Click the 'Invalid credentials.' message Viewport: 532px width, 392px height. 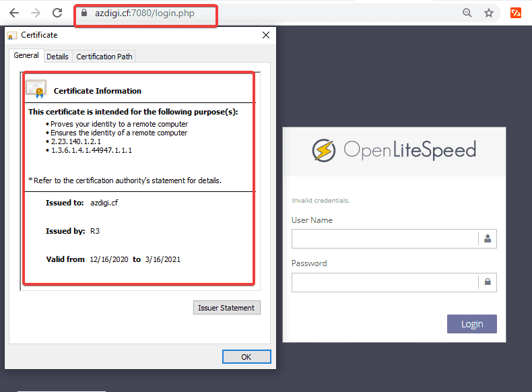[x=321, y=201]
